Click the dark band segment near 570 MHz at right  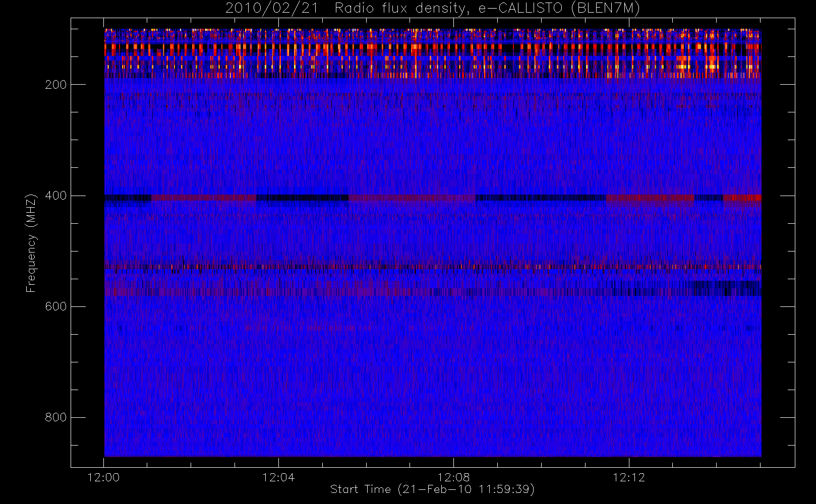726,289
